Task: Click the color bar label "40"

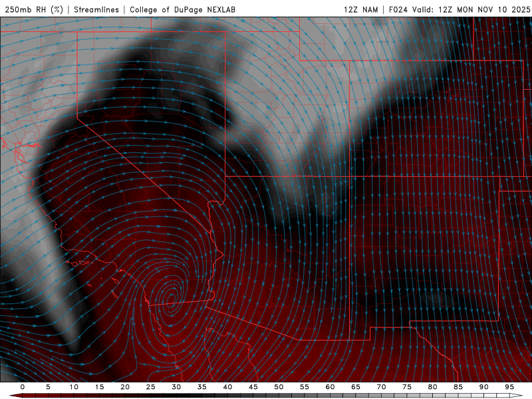Action: click(x=227, y=387)
